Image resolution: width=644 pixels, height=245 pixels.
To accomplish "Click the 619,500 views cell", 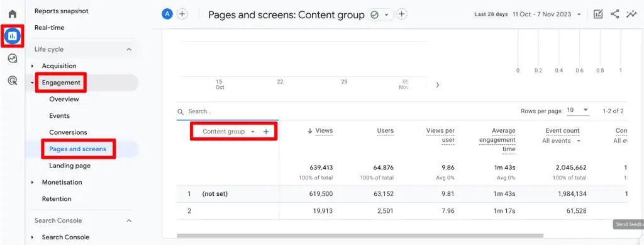I will pyautogui.click(x=321, y=193).
